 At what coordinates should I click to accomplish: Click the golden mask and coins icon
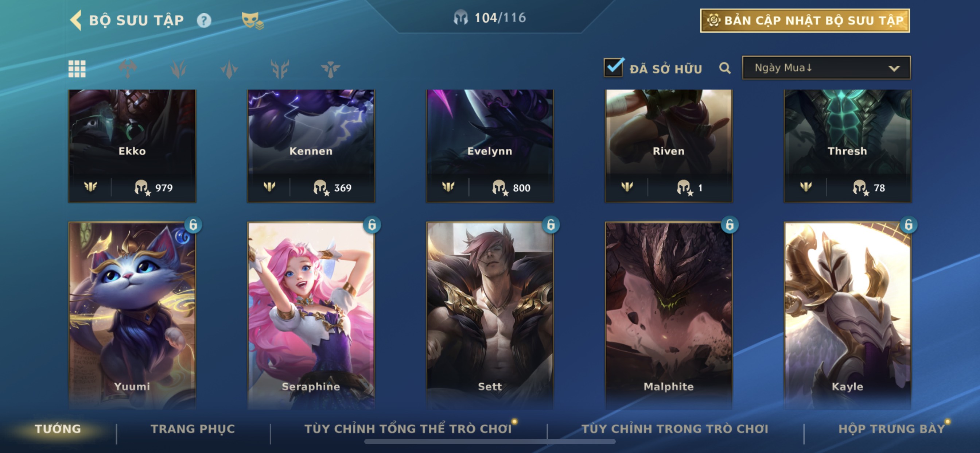coord(252,20)
